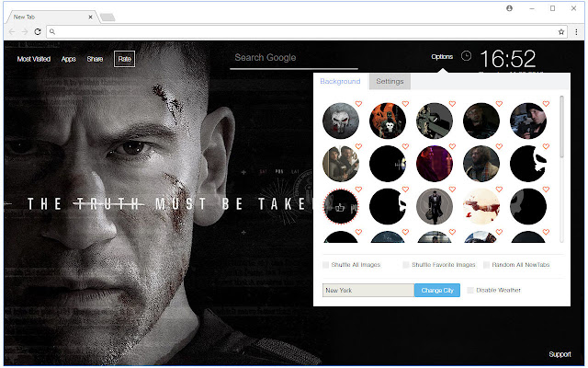Heart the bearded man with scarf thumbnail
Viewport: 588px width, 368px height.
pos(499,146)
